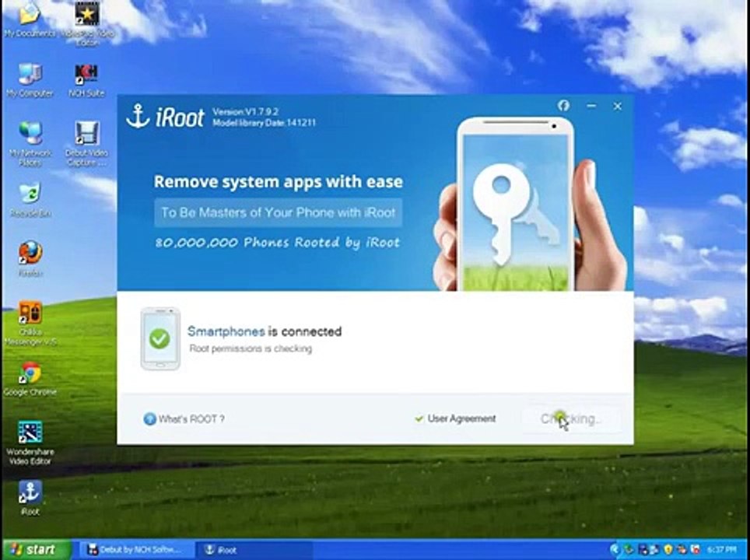The width and height of the screenshot is (750, 560).
Task: Open NCH Suite desktop icon
Action: click(86, 80)
